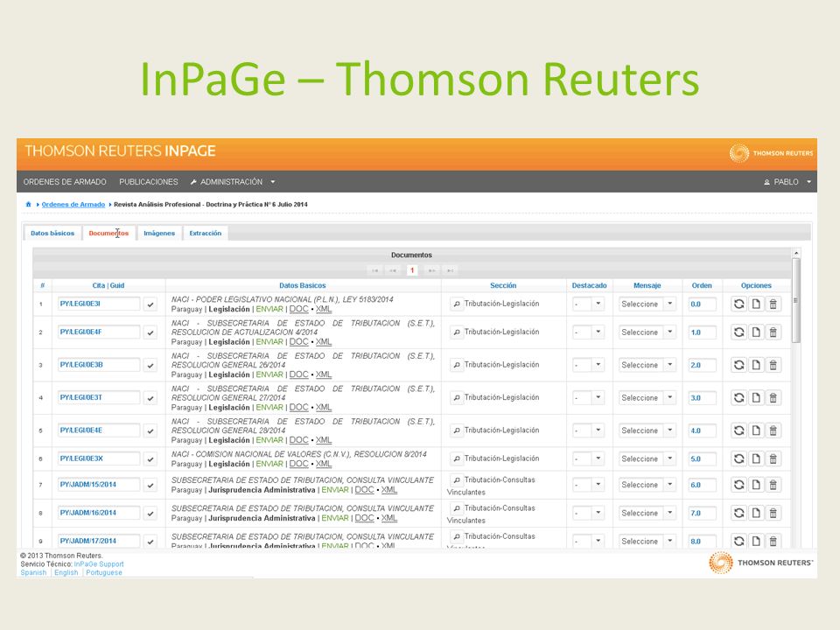
Task: Confirm cita PY/LEGI/0E3B check button
Action: point(150,366)
